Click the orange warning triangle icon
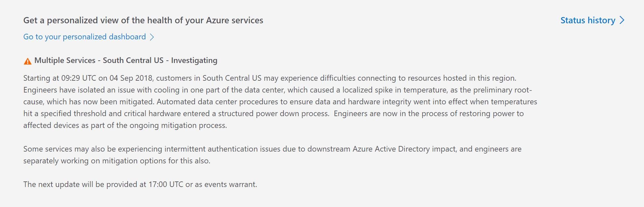644x207 pixels. coord(28,61)
